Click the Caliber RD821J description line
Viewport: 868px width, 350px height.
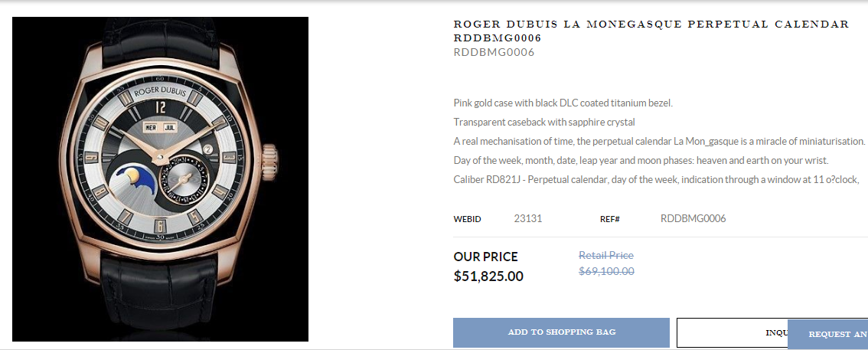(x=655, y=180)
